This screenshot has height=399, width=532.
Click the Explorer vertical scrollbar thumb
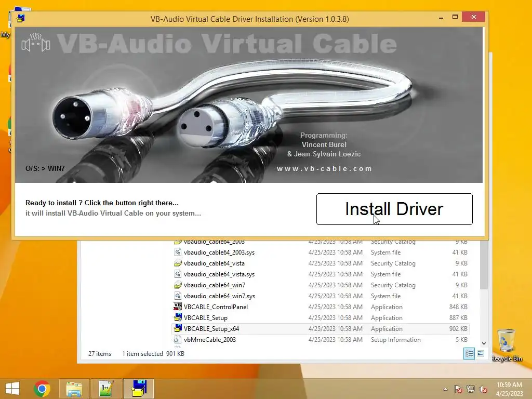coord(484,265)
